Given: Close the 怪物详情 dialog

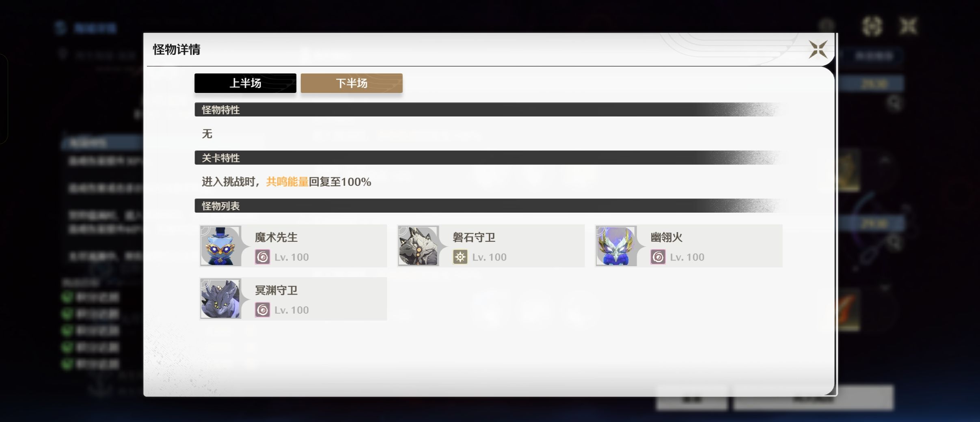Looking at the screenshot, I should (818, 50).
